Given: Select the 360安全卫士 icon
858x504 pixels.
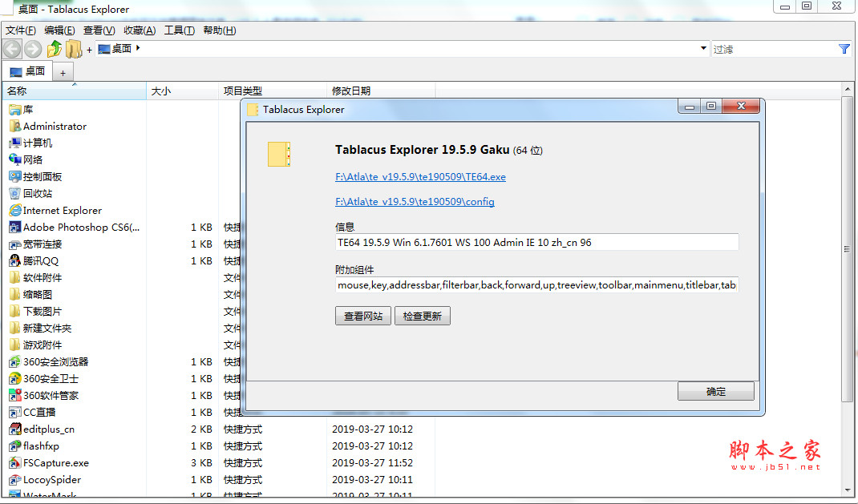Looking at the screenshot, I should (15, 379).
